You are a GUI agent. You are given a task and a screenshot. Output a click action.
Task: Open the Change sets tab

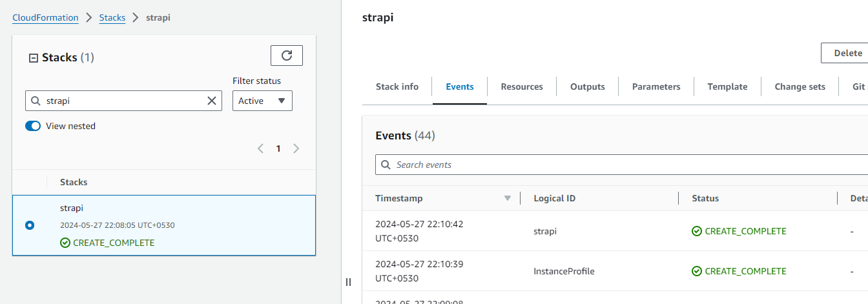point(800,86)
